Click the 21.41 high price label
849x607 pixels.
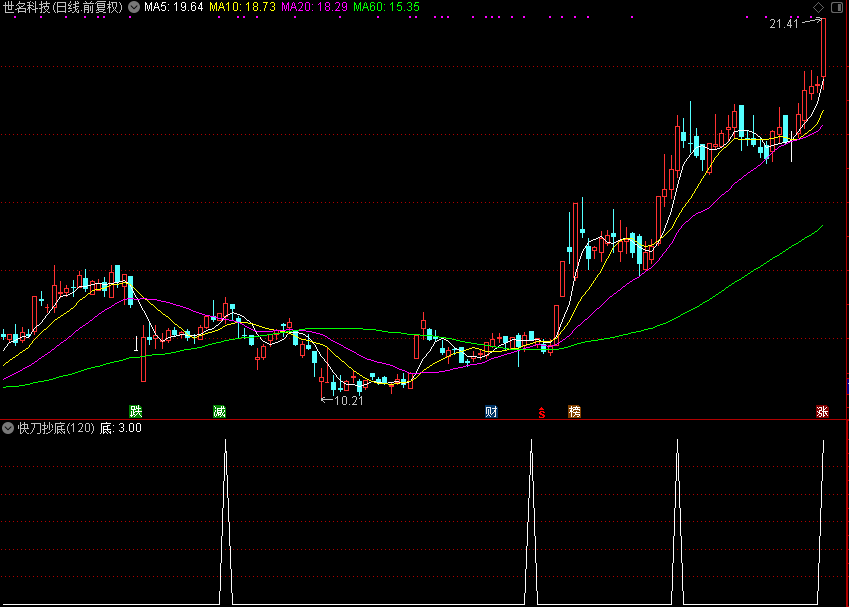[x=783, y=23]
